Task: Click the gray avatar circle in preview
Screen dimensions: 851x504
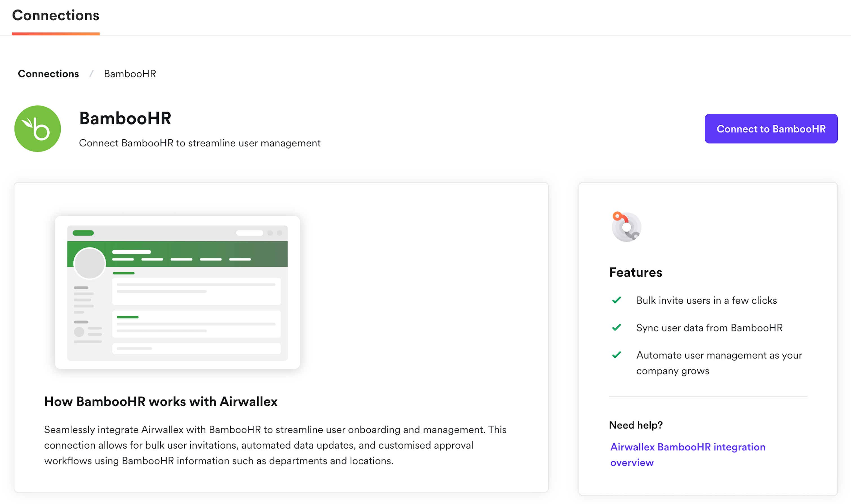Action: (90, 263)
